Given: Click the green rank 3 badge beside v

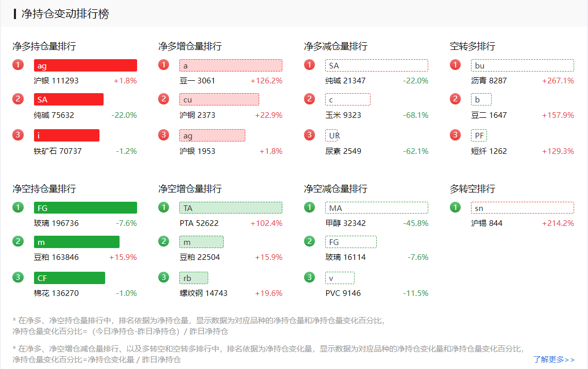Looking at the screenshot, I should point(309,277).
